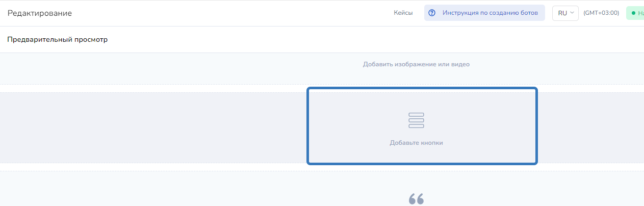Click the quotation marks icon
The image size is (644, 206).
pyautogui.click(x=416, y=199)
